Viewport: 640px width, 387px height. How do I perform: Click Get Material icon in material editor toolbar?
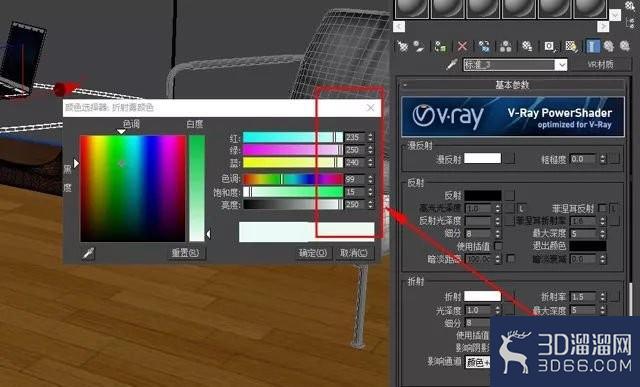point(402,46)
